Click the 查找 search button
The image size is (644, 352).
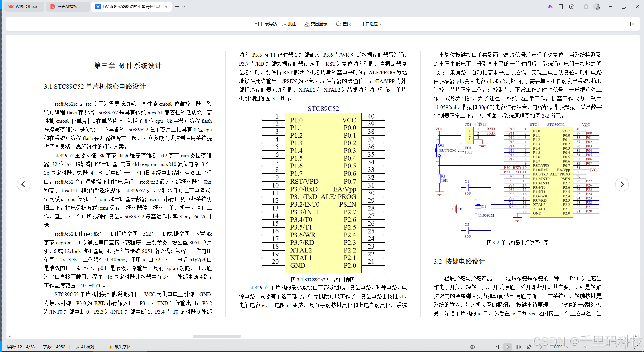pyautogui.click(x=343, y=24)
